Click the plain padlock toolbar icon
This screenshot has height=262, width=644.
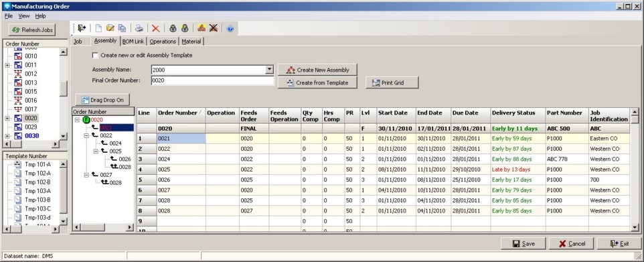(x=173, y=28)
